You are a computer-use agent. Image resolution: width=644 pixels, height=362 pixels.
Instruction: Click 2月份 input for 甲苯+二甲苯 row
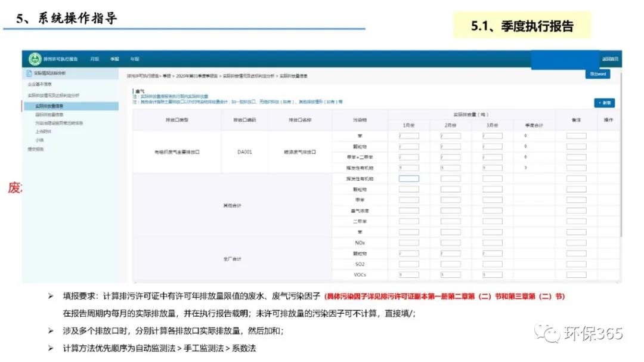click(x=450, y=157)
